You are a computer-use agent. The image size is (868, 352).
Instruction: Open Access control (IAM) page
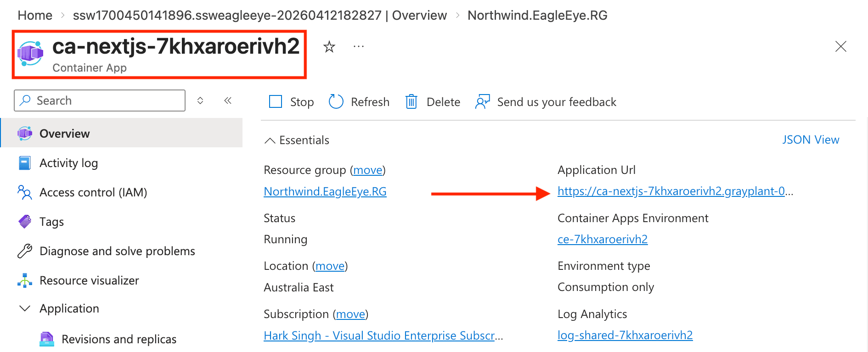(x=93, y=193)
